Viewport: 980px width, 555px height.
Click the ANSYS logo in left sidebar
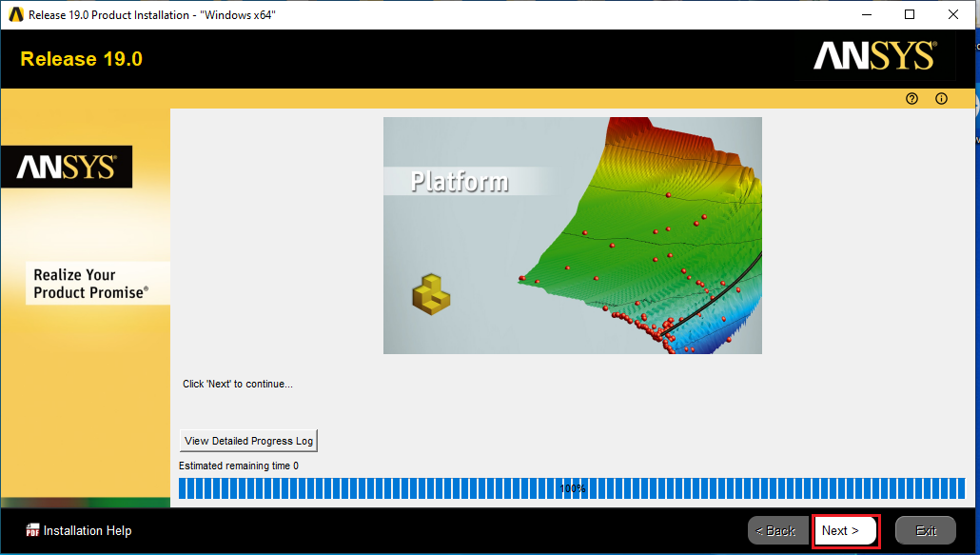point(67,167)
